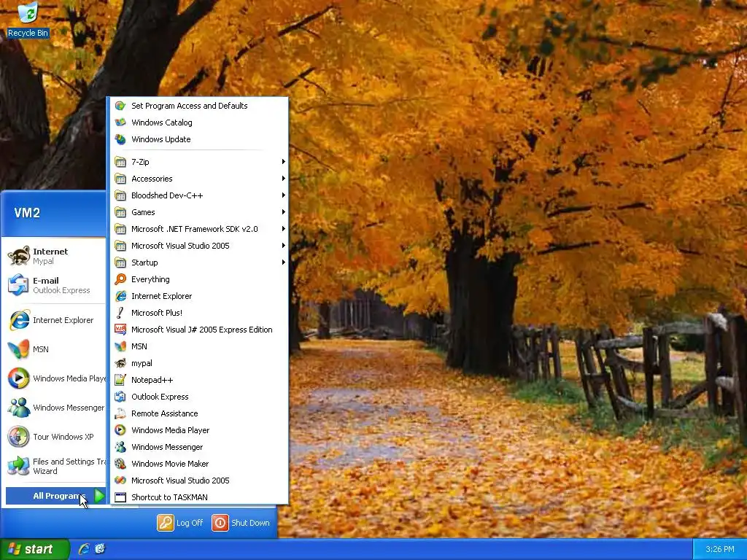Expand the Microsoft Visual Studio 2005 folder arrow
This screenshot has width=747, height=560.
[284, 246]
